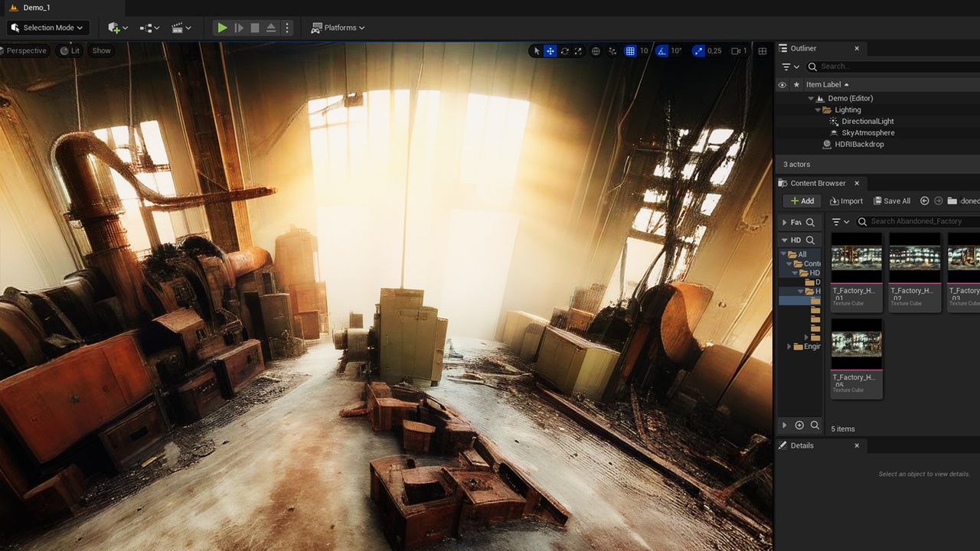Close the Content Browser tab
980x551 pixels.
pyautogui.click(x=857, y=183)
